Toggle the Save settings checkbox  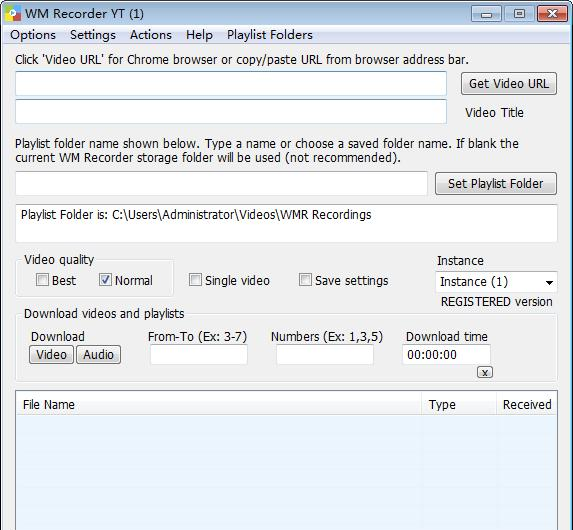point(305,280)
